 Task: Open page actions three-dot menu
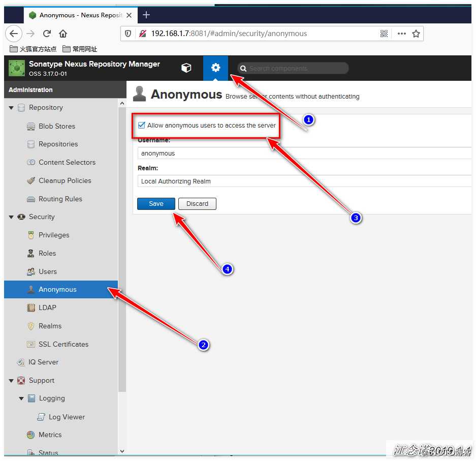point(401,34)
